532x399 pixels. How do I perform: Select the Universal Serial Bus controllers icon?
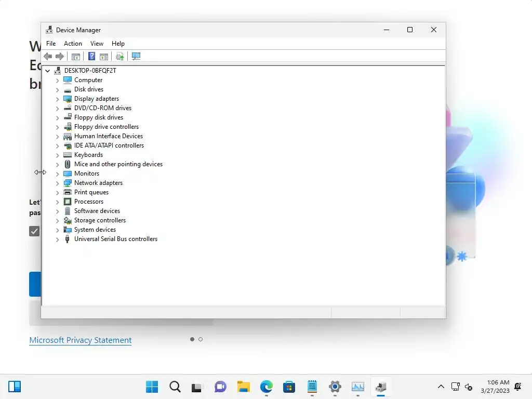click(x=68, y=239)
